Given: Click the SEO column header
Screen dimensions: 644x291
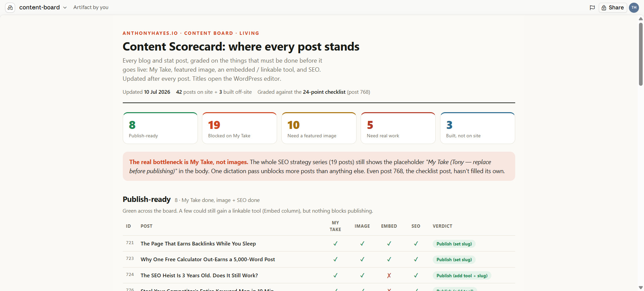Looking at the screenshot, I should point(416,226).
